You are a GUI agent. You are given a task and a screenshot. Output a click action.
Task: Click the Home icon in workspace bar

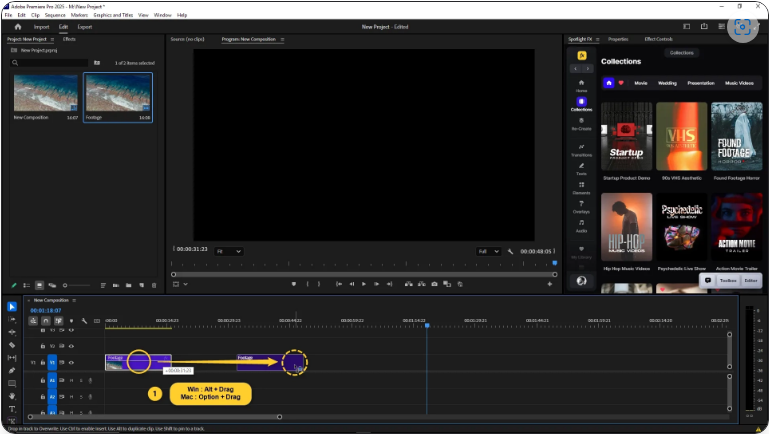click(18, 27)
